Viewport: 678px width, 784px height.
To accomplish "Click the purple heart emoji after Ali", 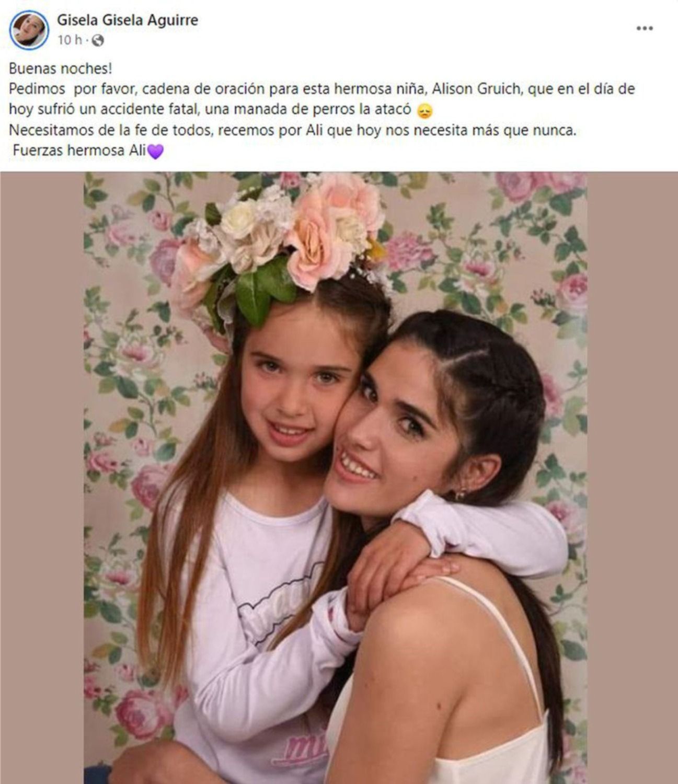I will click(156, 152).
